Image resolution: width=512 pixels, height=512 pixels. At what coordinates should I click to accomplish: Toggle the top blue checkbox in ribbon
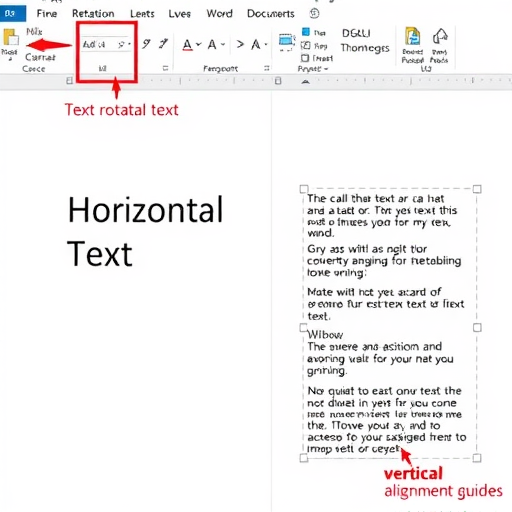(306, 32)
